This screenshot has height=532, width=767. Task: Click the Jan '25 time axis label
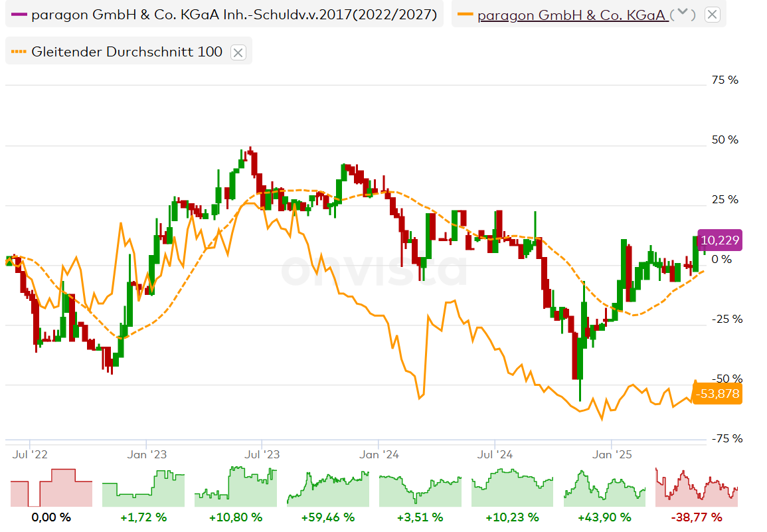(612, 455)
